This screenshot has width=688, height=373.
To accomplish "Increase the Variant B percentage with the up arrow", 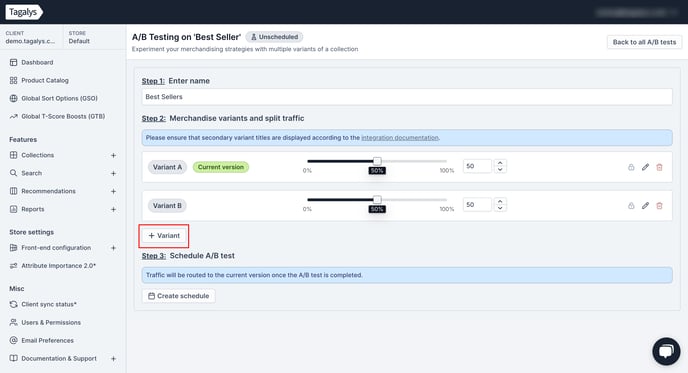I will point(500,201).
